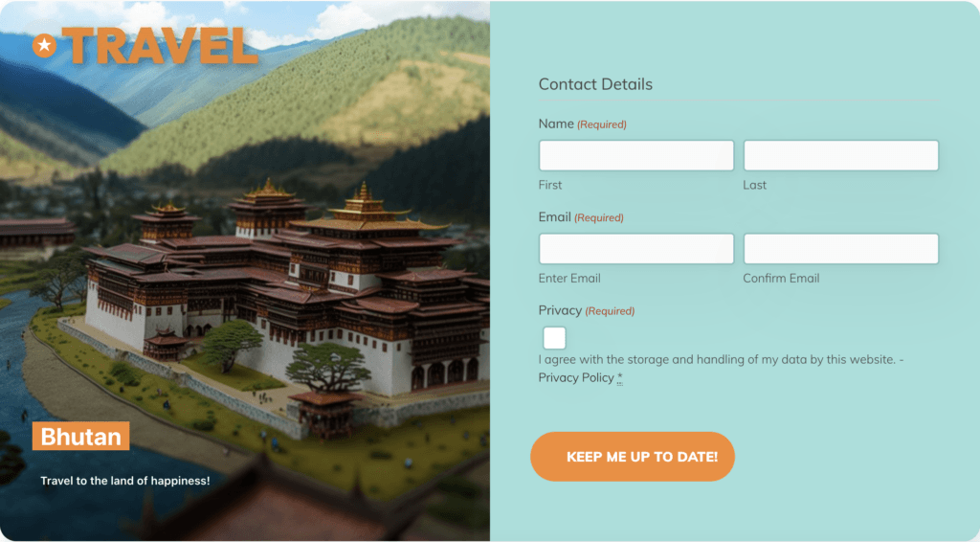
Task: Click the asterisk after Privacy Policy
Action: 620,377
